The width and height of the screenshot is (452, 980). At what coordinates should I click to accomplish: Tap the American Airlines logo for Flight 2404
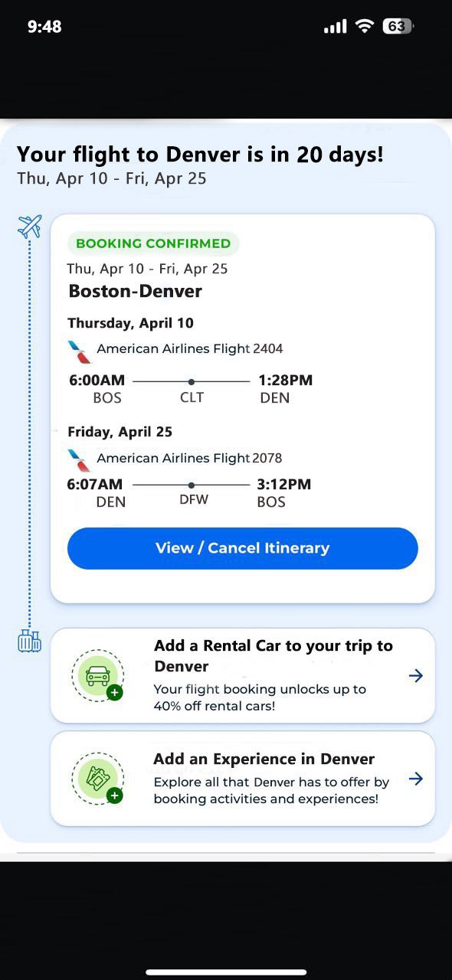(x=79, y=351)
